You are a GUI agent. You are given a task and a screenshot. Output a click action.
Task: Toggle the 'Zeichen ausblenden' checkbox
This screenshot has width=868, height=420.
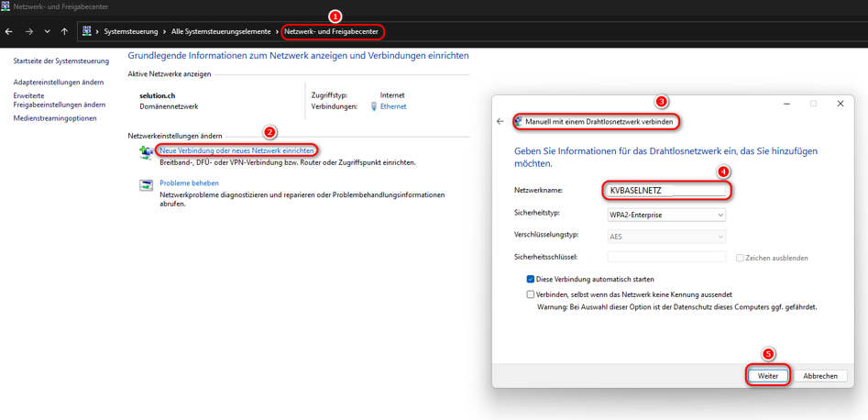[741, 258]
